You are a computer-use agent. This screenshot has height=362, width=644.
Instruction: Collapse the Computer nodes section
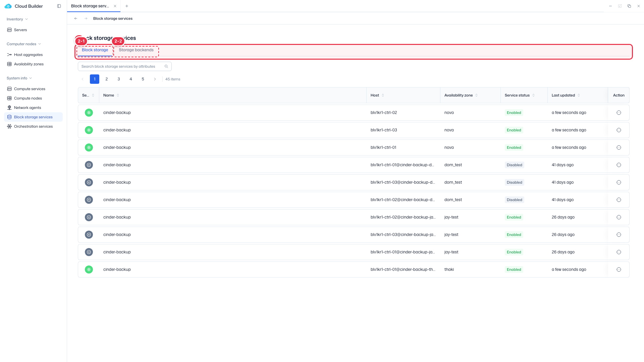[x=24, y=44]
